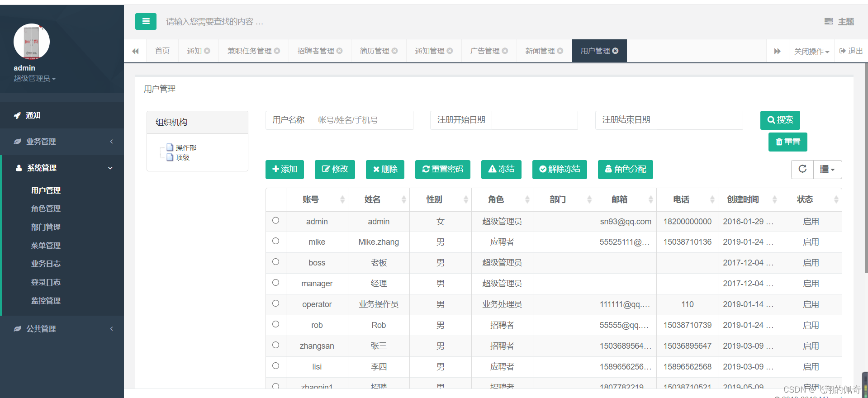Select the radio button for manager row
This screenshot has height=398, width=868.
click(x=275, y=283)
